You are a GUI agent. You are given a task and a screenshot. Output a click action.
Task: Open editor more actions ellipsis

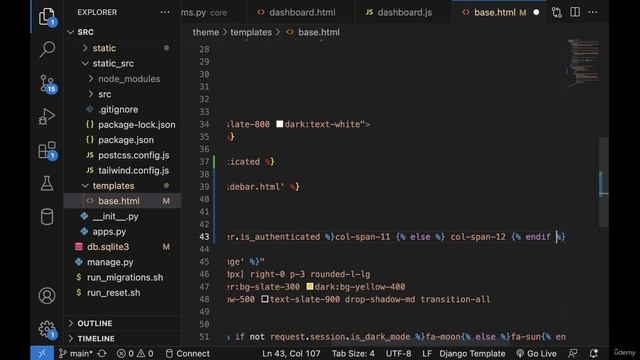tap(593, 12)
